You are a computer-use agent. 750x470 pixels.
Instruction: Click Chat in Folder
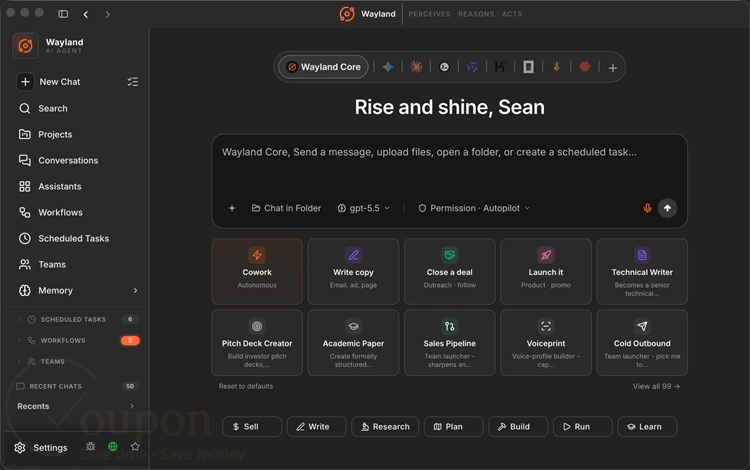[x=287, y=208]
